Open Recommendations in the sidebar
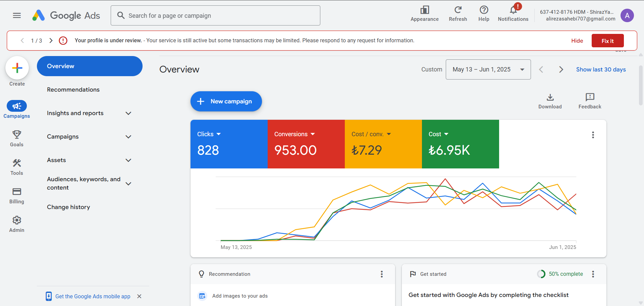Image resolution: width=644 pixels, height=306 pixels. click(x=73, y=90)
